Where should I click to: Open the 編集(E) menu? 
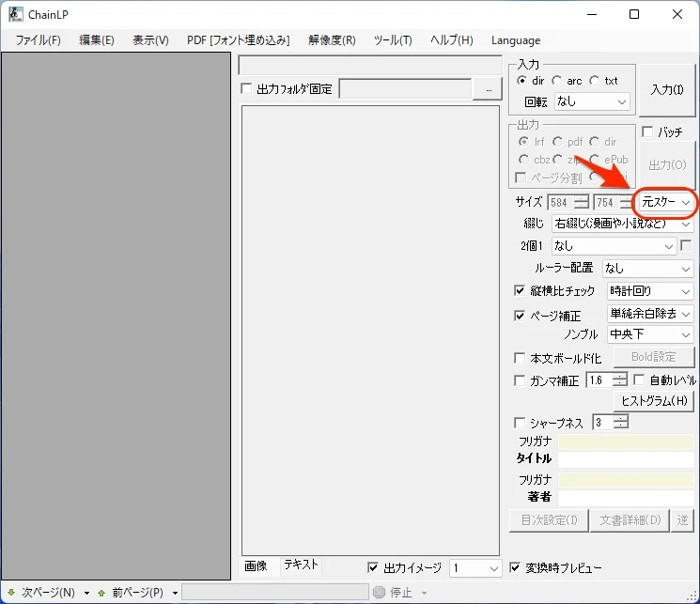pos(97,40)
